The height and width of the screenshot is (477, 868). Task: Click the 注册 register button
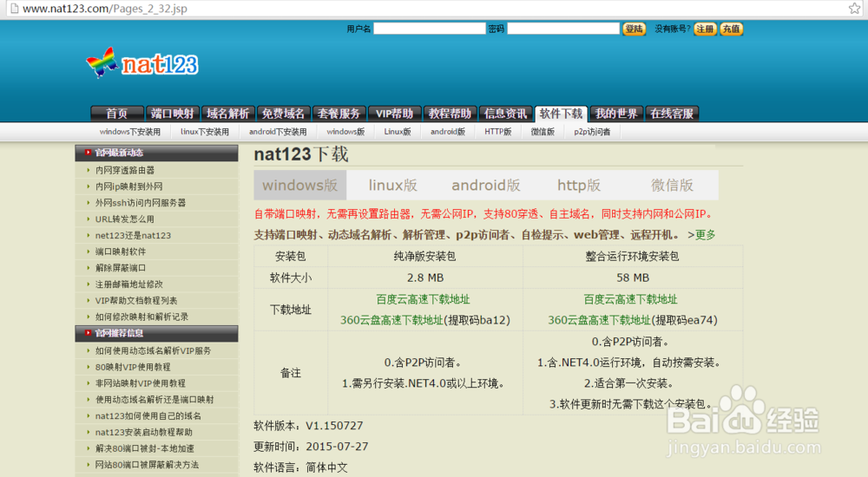pyautogui.click(x=705, y=29)
